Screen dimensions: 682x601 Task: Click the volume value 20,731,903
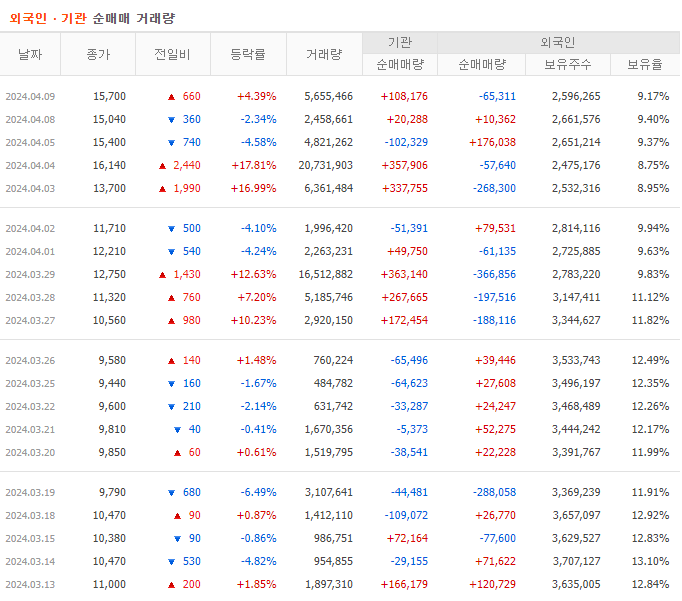point(326,165)
